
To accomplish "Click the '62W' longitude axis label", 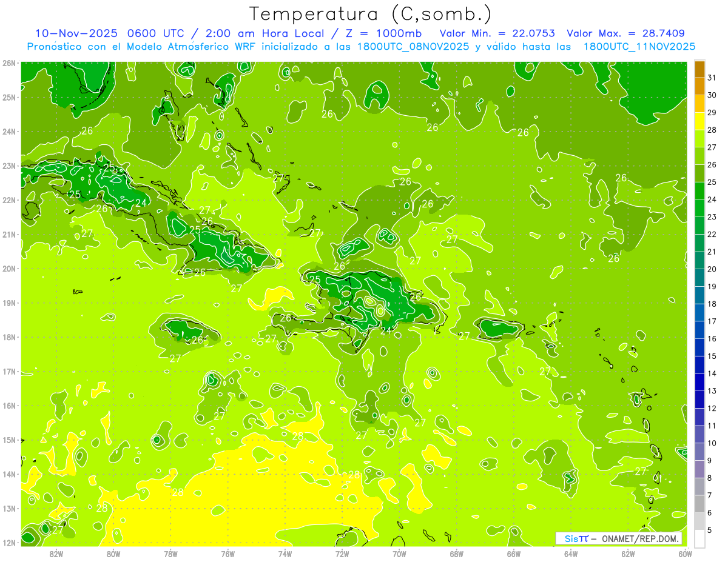I will (628, 554).
